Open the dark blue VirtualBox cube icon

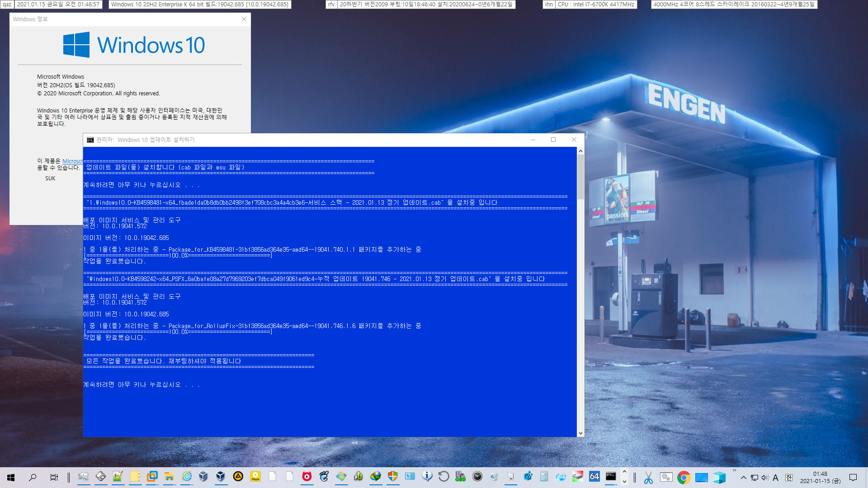[x=221, y=477]
